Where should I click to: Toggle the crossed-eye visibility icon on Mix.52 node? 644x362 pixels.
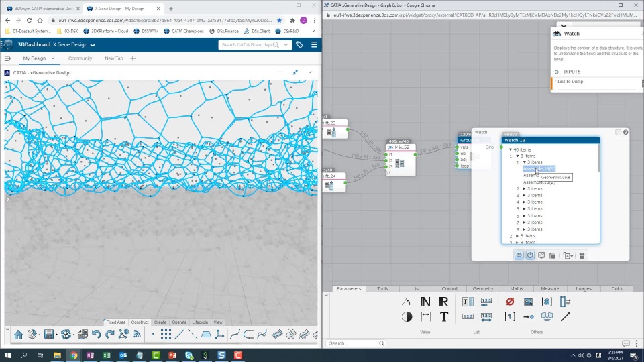[x=390, y=147]
